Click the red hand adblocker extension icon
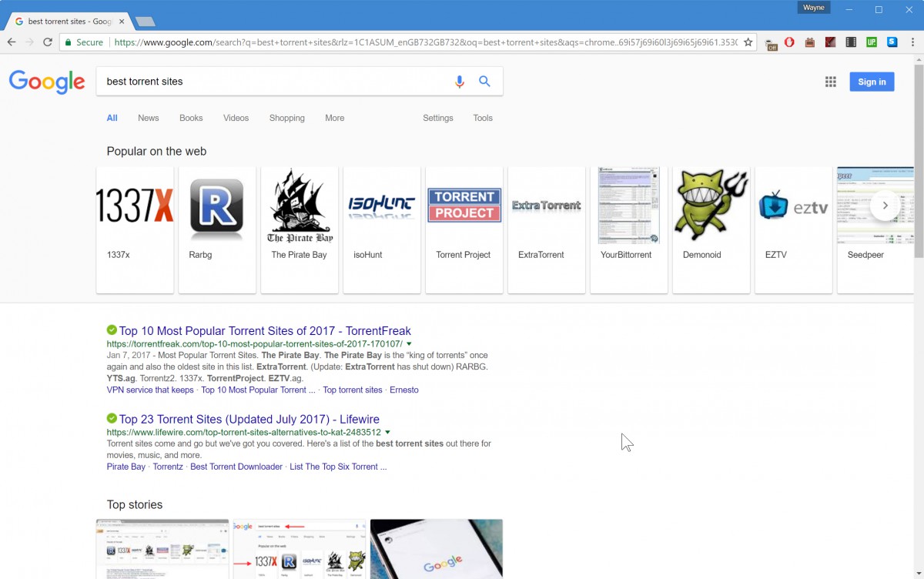924x579 pixels. point(790,42)
